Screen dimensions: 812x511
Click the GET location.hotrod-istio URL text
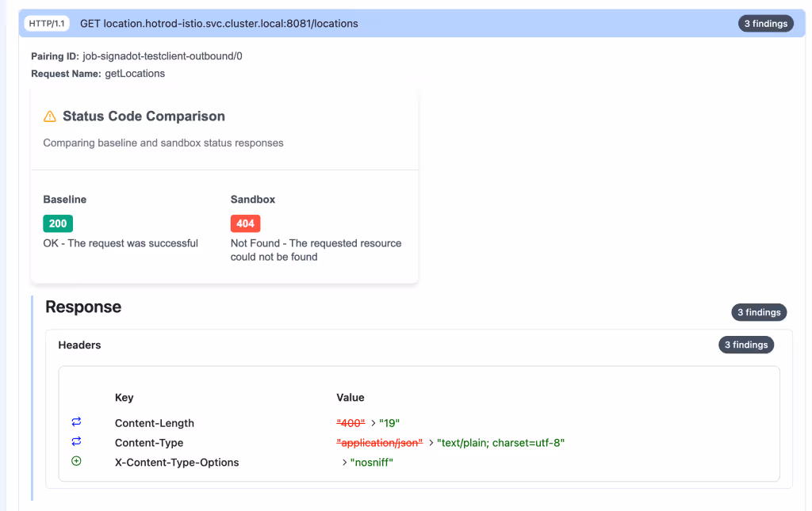tap(219, 23)
